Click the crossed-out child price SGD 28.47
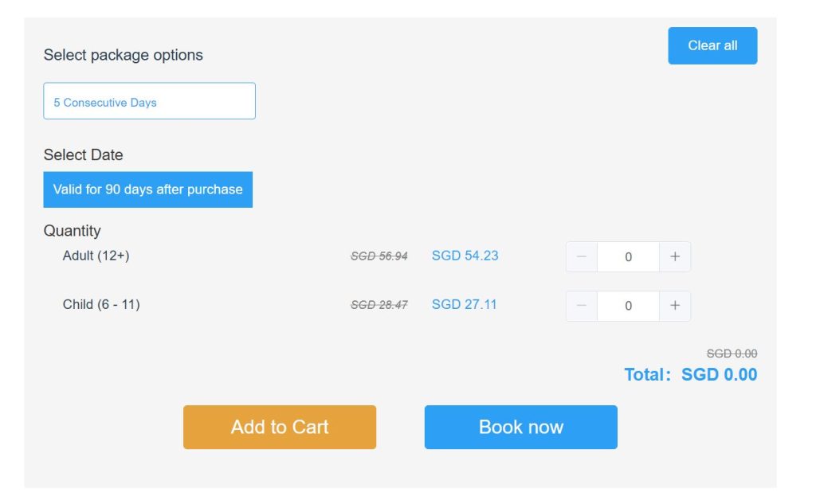This screenshot has width=816, height=504. pos(379,305)
